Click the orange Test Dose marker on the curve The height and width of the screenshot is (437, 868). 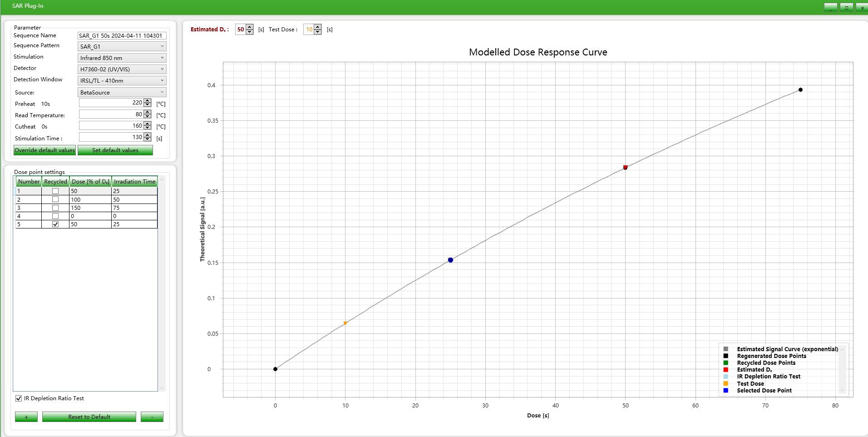pyautogui.click(x=345, y=323)
